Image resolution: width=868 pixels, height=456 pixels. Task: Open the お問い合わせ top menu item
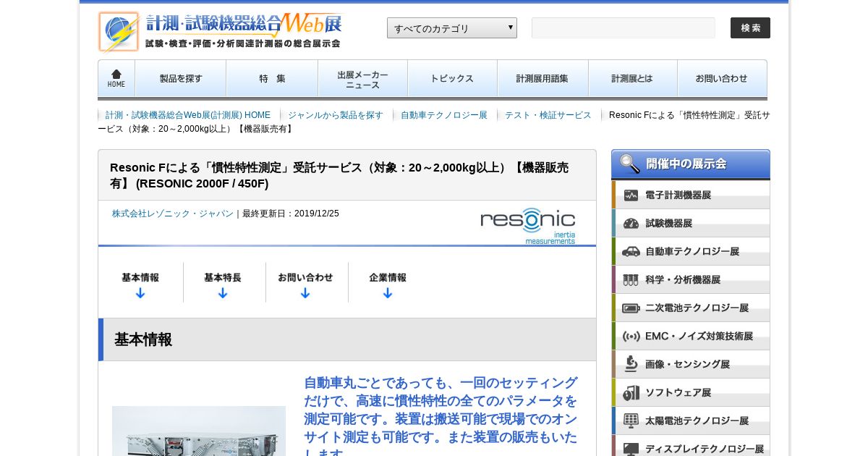[x=722, y=78]
